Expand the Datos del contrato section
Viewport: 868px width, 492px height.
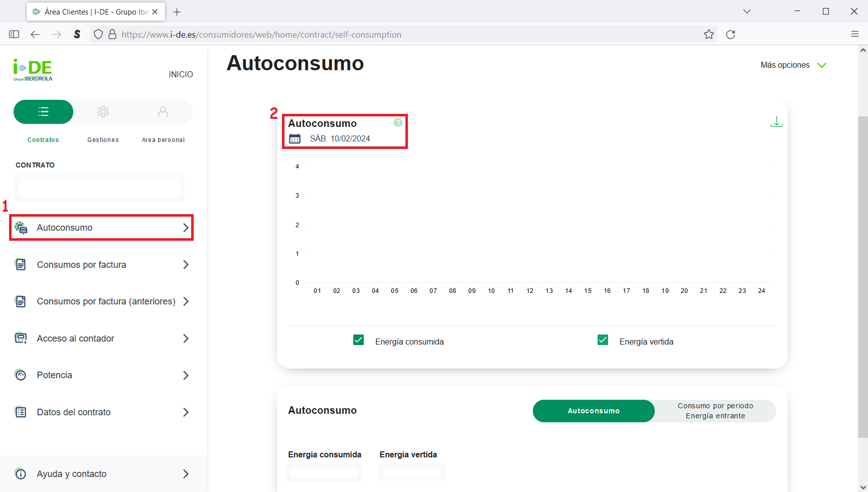100,412
